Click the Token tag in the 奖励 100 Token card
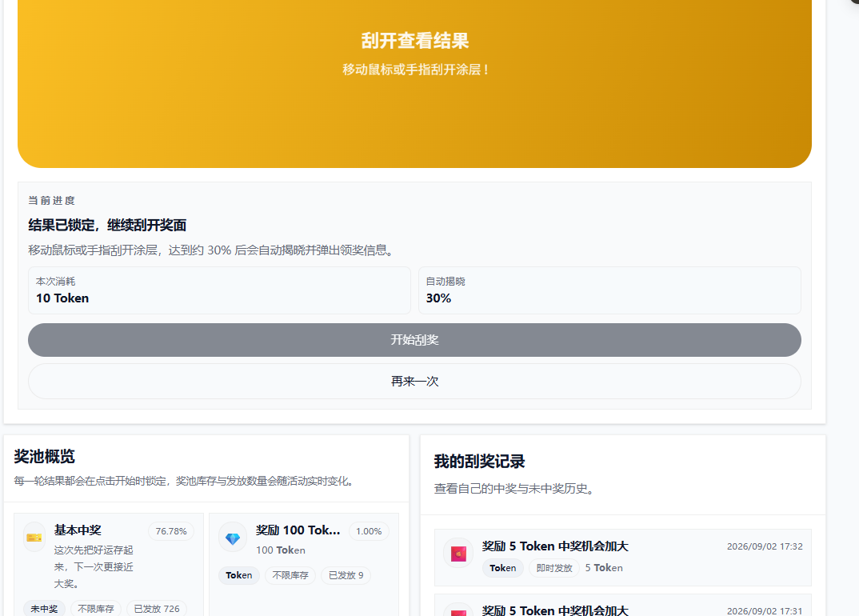This screenshot has width=859, height=616. point(239,575)
